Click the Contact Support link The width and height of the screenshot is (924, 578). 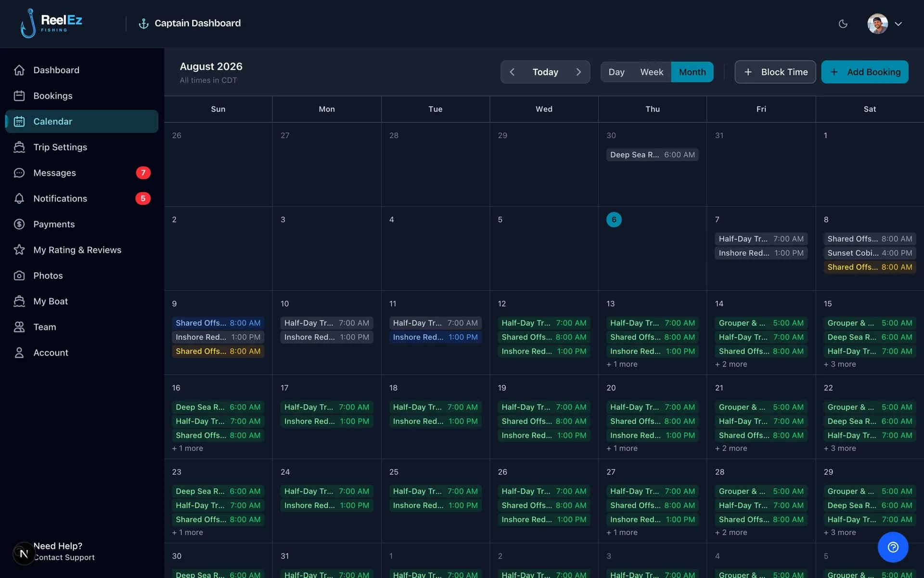click(x=64, y=557)
